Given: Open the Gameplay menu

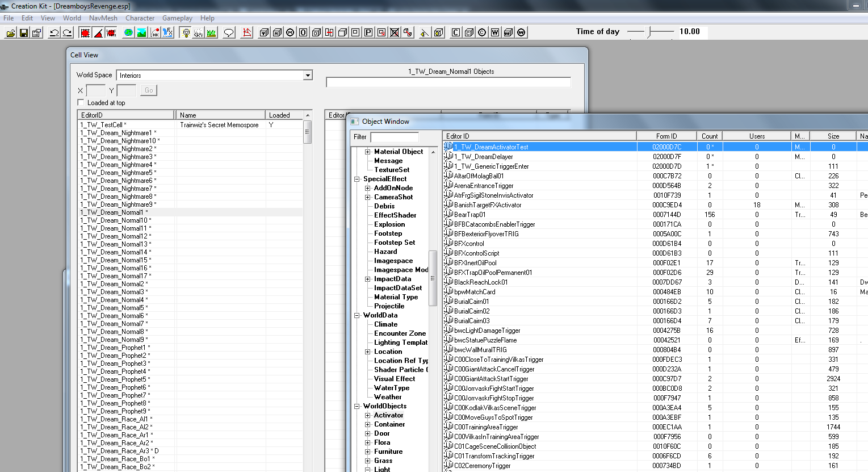Looking at the screenshot, I should tap(177, 18).
